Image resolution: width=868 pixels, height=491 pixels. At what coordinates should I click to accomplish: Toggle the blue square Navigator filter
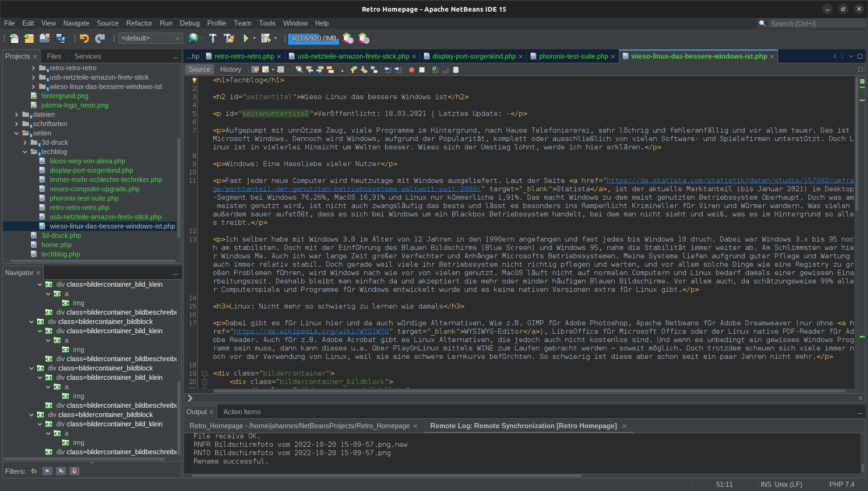tap(47, 471)
